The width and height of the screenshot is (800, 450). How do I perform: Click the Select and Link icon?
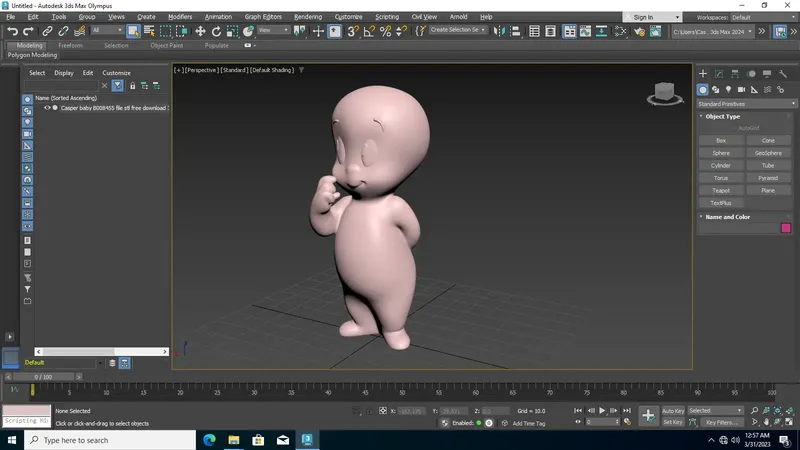[46, 31]
